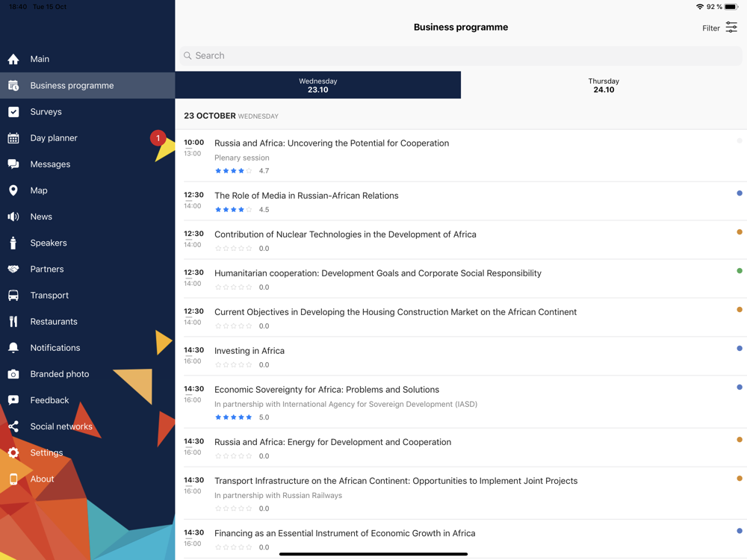
Task: Open Investing in Africa session
Action: (461, 357)
